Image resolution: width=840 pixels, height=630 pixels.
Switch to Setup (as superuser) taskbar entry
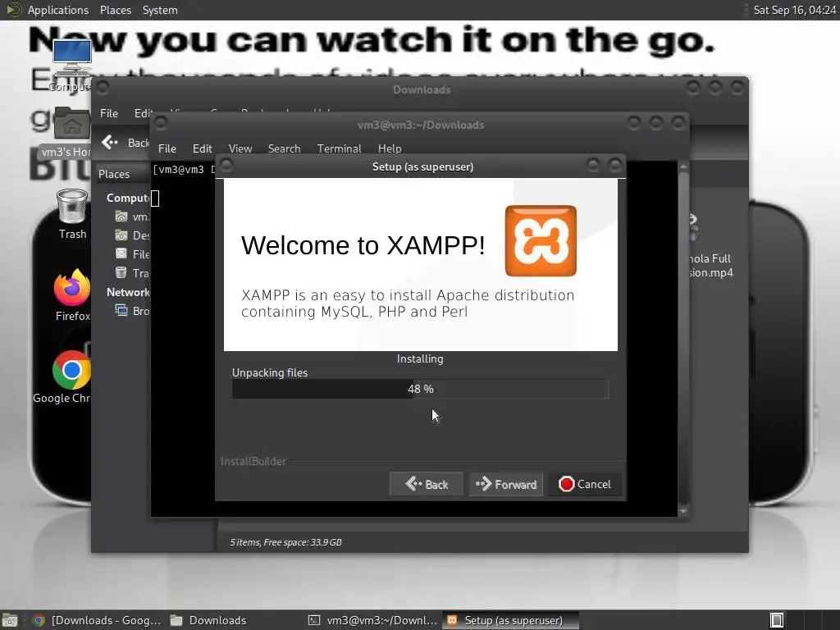511,620
